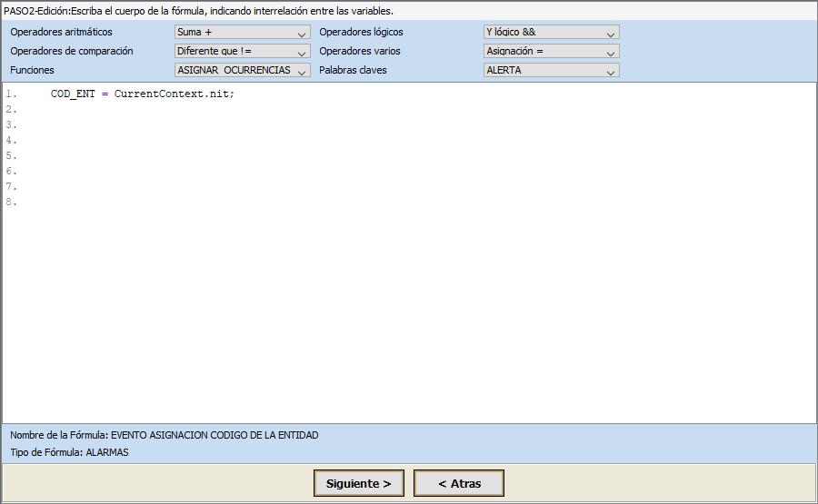This screenshot has width=818, height=504.
Task: Select line number 5 in the formula editor
Action: [x=11, y=156]
